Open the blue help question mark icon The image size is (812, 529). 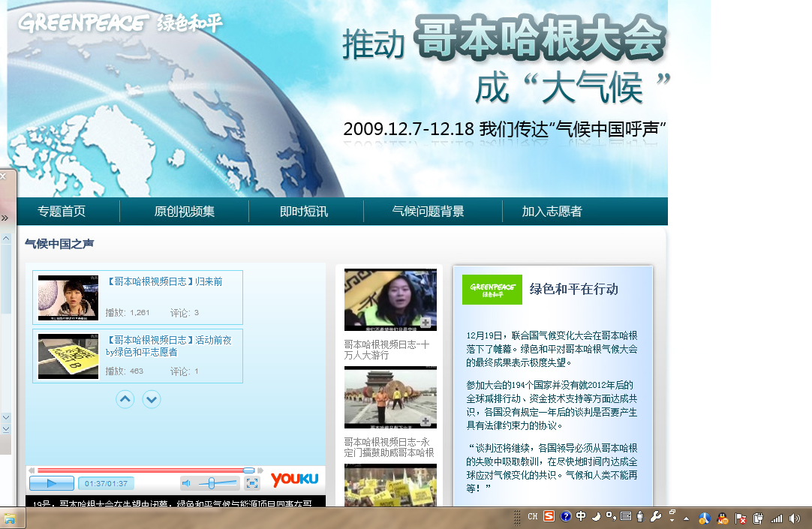click(x=566, y=516)
